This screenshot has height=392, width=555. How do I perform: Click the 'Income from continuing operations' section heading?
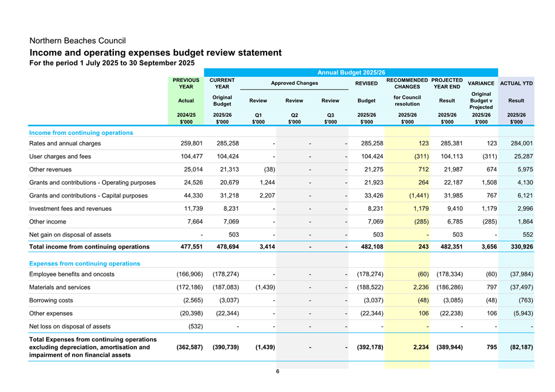(81, 132)
